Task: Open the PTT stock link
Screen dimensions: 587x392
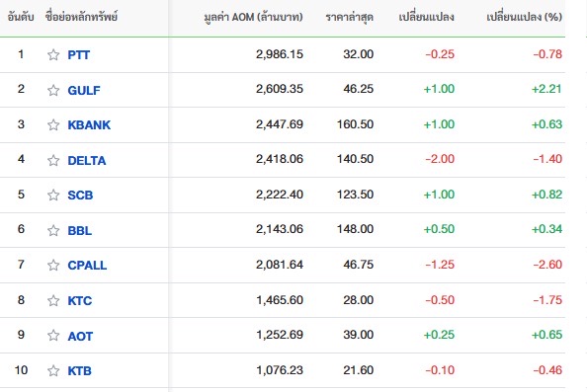Action: pyautogui.click(x=79, y=55)
